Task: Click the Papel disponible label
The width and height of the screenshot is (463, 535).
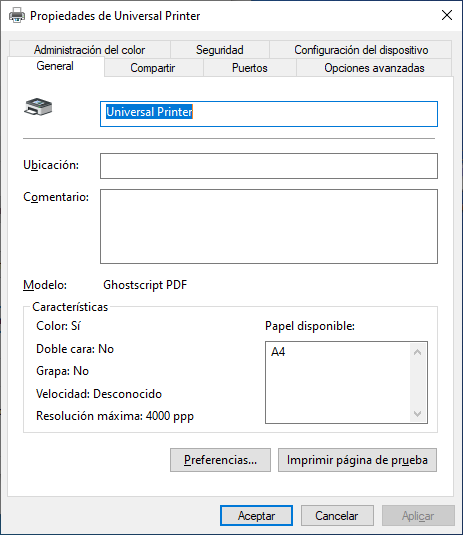Action: (x=310, y=326)
